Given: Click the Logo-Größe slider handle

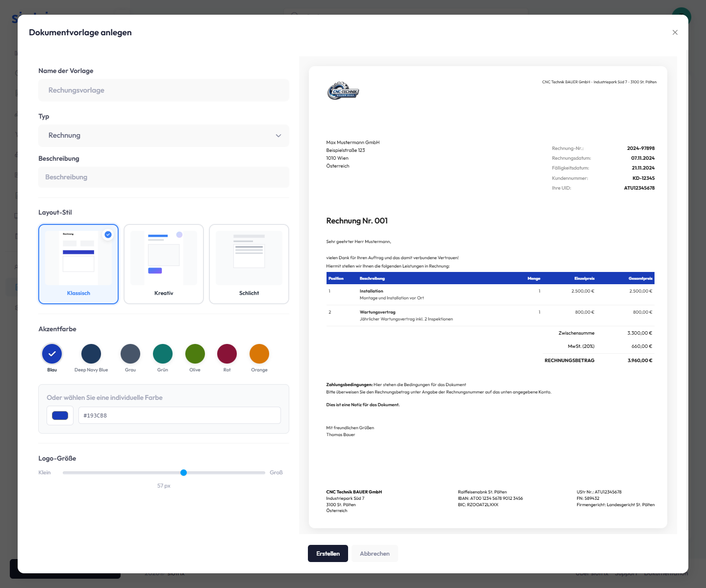Looking at the screenshot, I should coord(183,473).
